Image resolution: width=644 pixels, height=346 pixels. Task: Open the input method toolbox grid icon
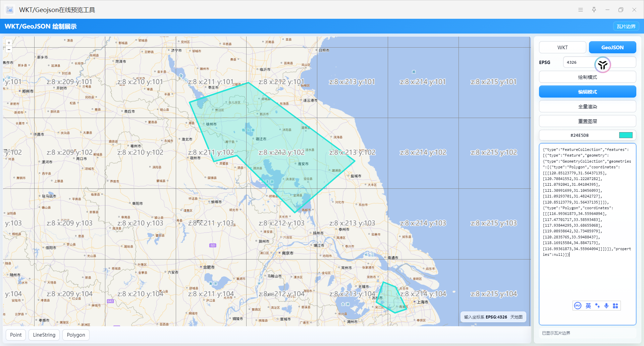pyautogui.click(x=615, y=306)
